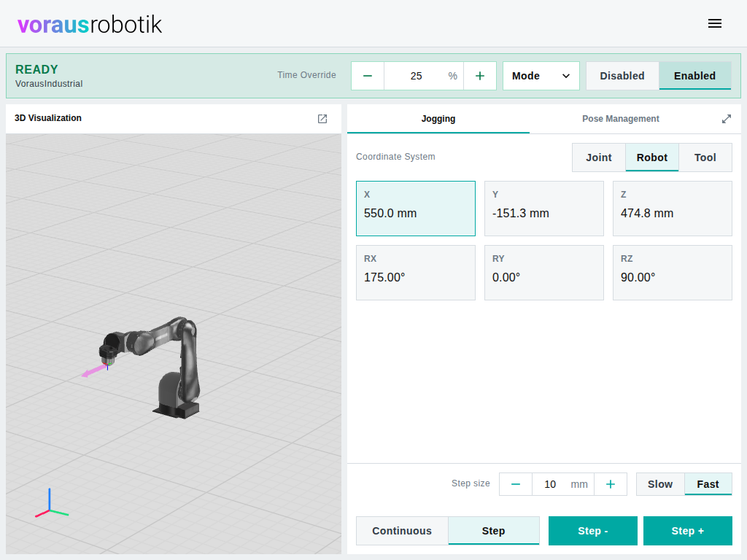Open the hamburger menu
The height and width of the screenshot is (560, 747).
tap(715, 23)
